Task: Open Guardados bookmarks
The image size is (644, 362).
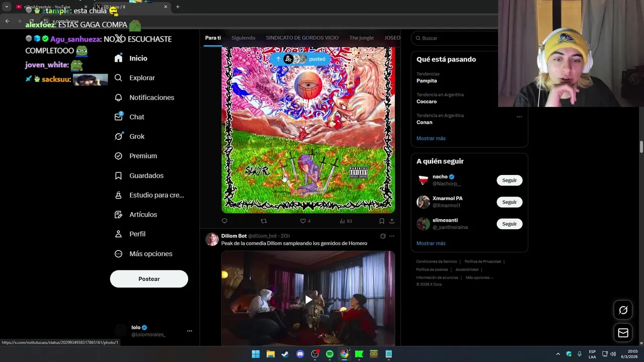Action: [139, 175]
